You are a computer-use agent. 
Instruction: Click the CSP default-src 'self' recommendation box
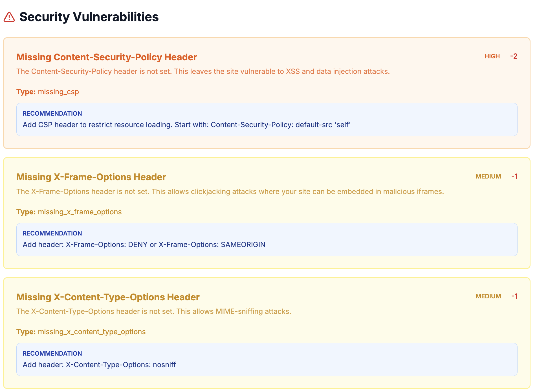point(267,120)
